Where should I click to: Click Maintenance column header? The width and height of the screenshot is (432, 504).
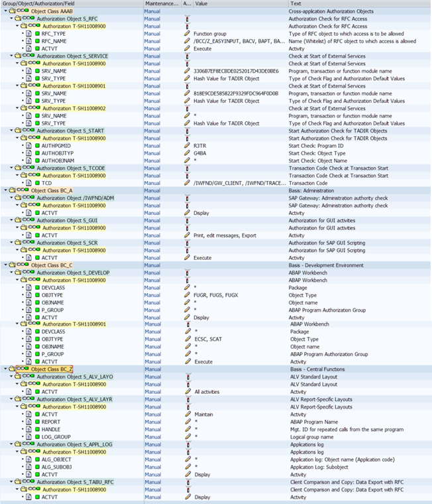(162, 3)
